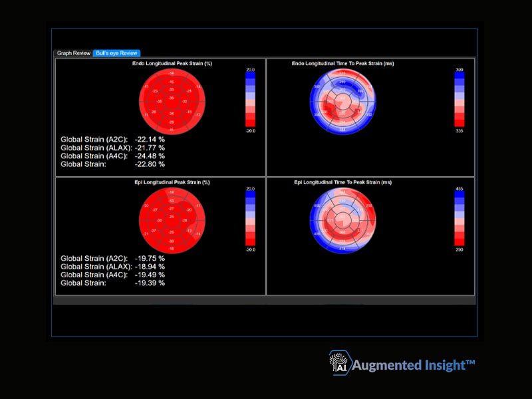532x399 pixels.
Task: Select Epi Global Strain (A2C) value -19.75 %
Action: [x=150, y=259]
